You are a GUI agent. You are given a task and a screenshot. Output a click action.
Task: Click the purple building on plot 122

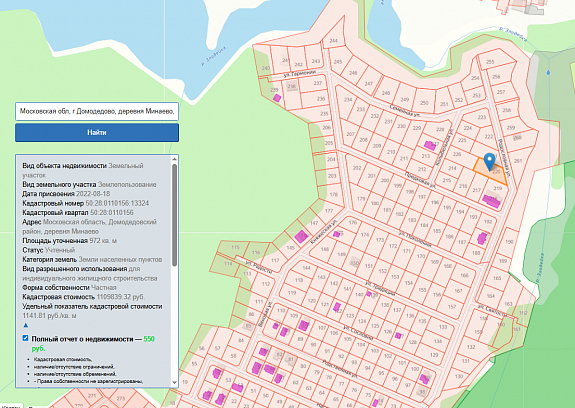(337, 307)
